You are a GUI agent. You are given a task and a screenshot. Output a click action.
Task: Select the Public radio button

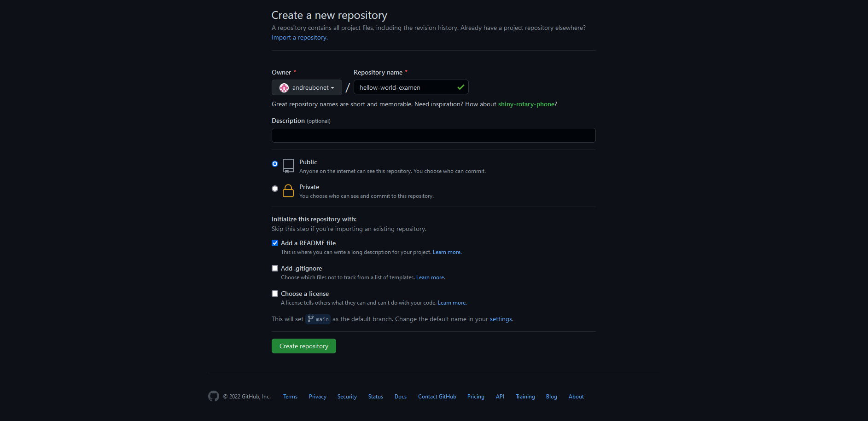click(274, 163)
